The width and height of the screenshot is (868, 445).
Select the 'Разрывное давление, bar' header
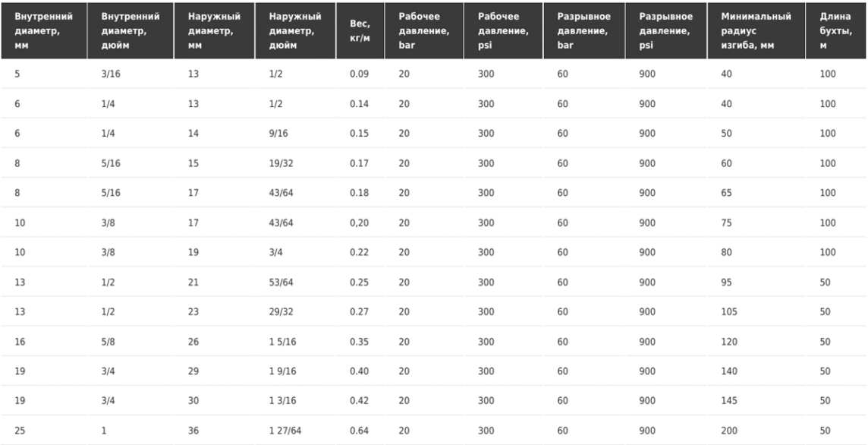coord(584,31)
